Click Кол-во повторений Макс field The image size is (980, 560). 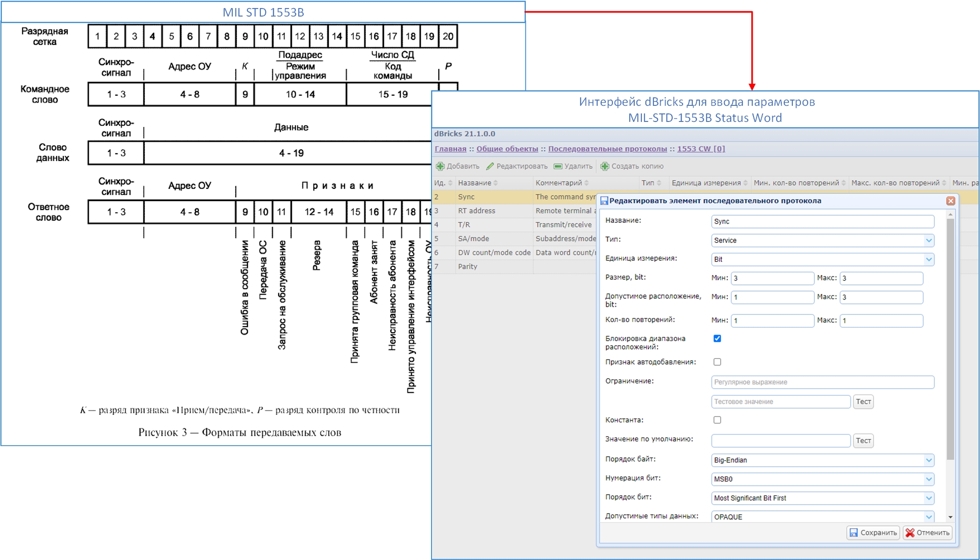881,321
